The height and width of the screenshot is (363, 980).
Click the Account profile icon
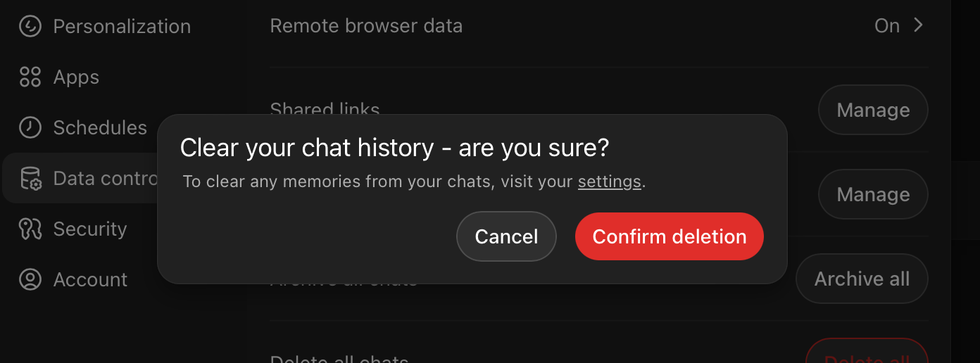[x=30, y=280]
